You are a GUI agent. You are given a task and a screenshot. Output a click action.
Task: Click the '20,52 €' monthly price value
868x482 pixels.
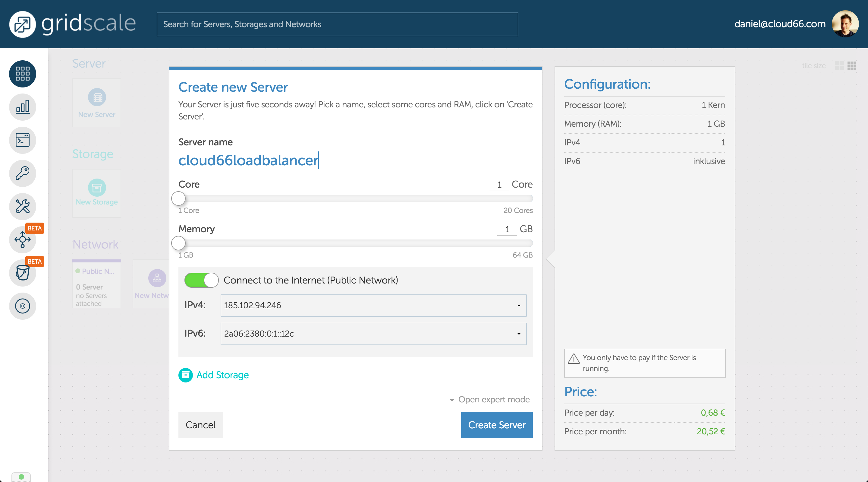coord(711,431)
